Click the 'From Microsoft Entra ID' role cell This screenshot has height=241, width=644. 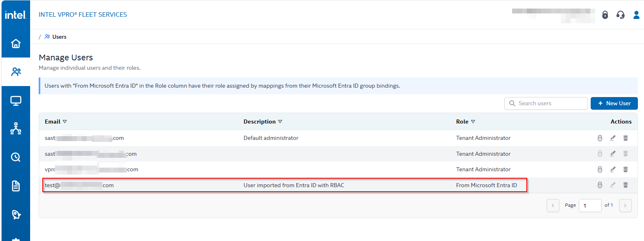pos(486,185)
